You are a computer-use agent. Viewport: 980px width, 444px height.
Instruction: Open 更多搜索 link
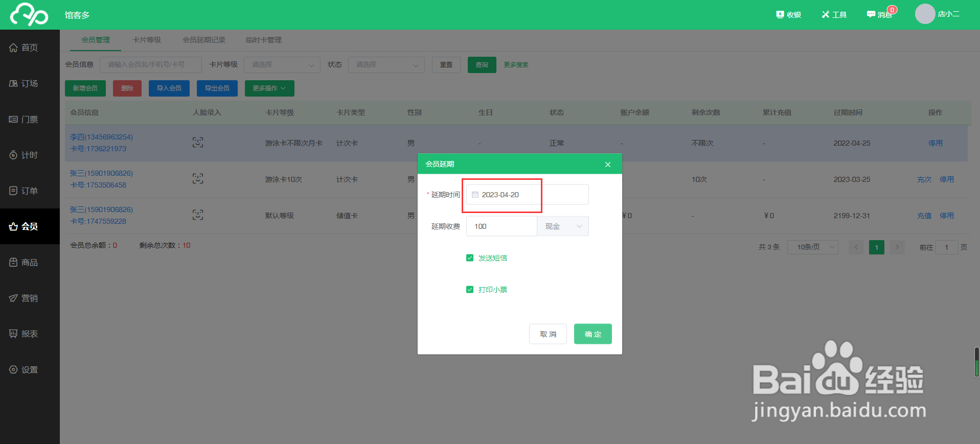(516, 65)
